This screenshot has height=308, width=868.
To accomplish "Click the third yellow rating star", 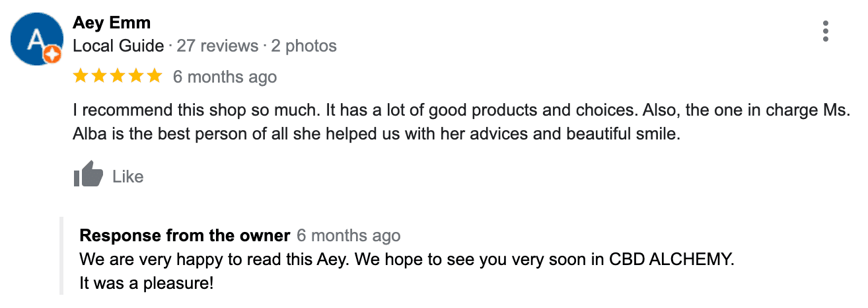I will click(x=118, y=76).
